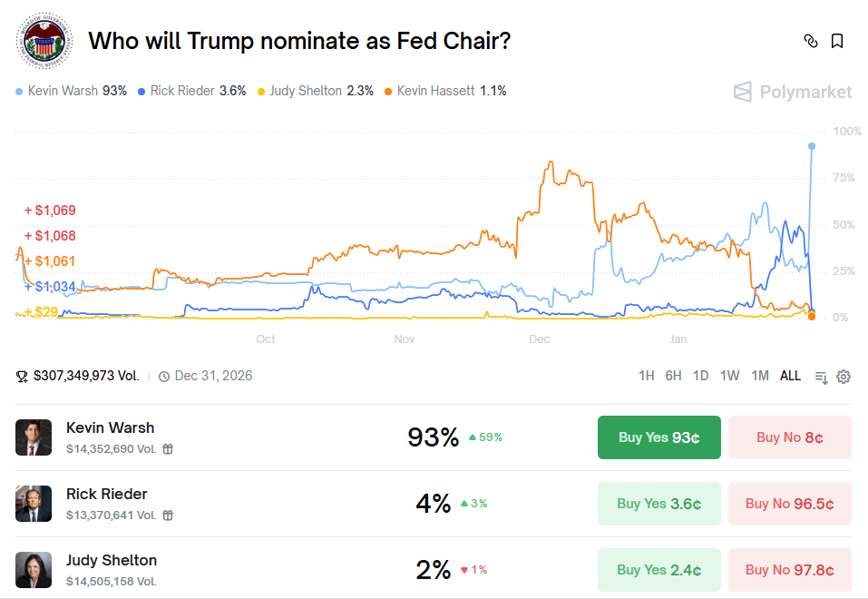
Task: Click the latest data point marker on chart
Action: [810, 145]
